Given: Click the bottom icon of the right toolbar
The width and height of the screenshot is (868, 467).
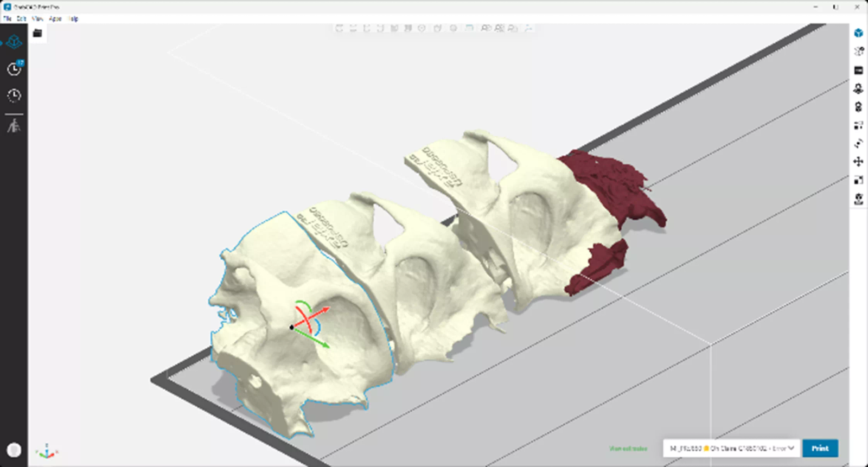Looking at the screenshot, I should [x=858, y=199].
